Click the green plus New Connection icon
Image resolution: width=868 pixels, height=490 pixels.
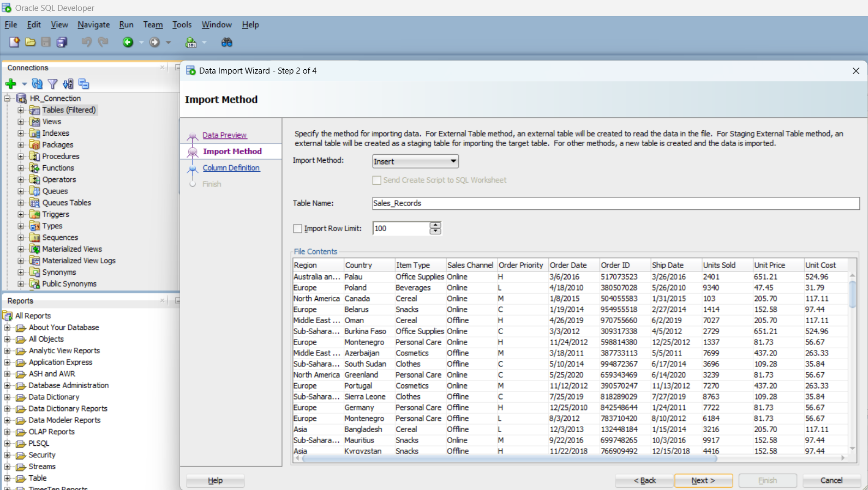(x=10, y=83)
